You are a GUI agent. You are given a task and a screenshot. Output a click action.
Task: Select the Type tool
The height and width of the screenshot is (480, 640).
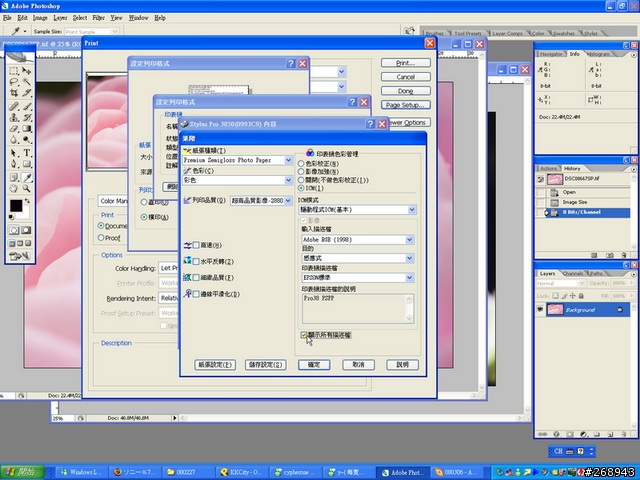coord(26,153)
